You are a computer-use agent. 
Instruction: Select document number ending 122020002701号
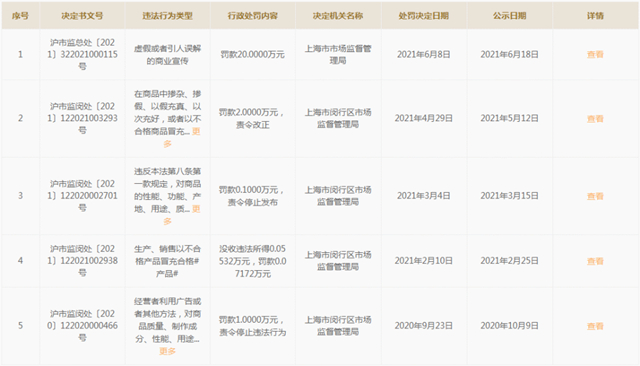(82, 196)
